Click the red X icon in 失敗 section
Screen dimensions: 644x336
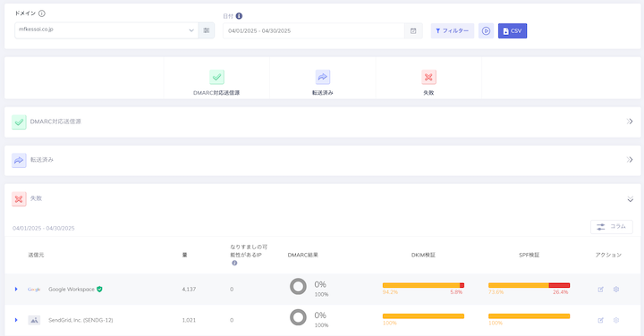19,199
